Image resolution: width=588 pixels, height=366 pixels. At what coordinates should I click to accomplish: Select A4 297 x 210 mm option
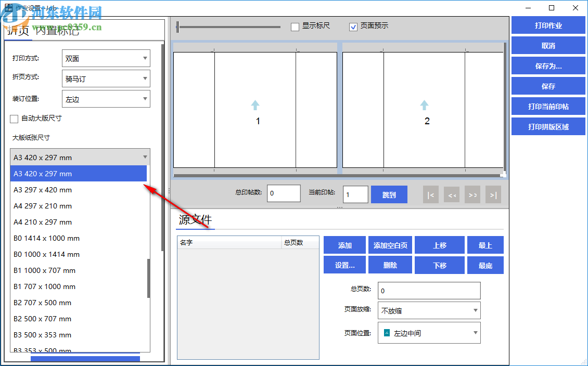(79, 206)
